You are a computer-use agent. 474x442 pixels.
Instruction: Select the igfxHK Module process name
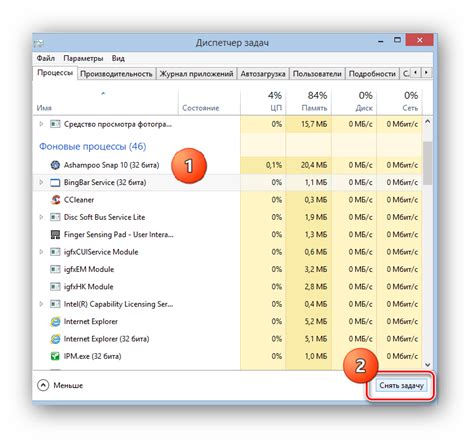pos(89,286)
